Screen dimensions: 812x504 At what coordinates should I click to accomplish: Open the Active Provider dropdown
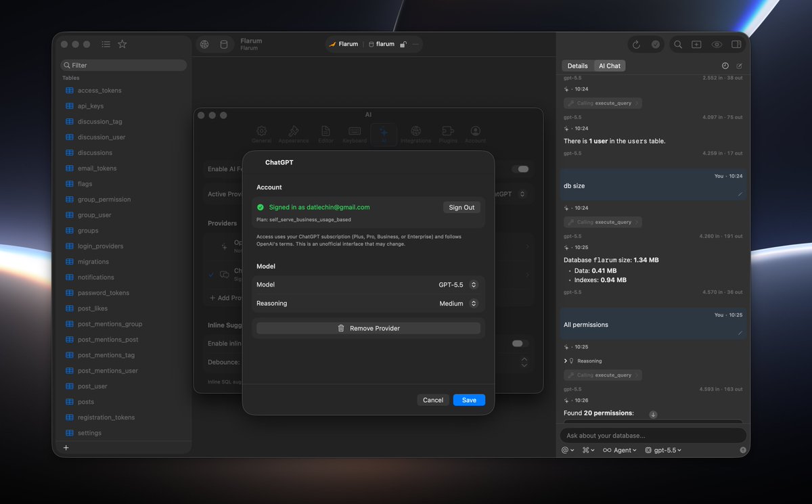510,194
